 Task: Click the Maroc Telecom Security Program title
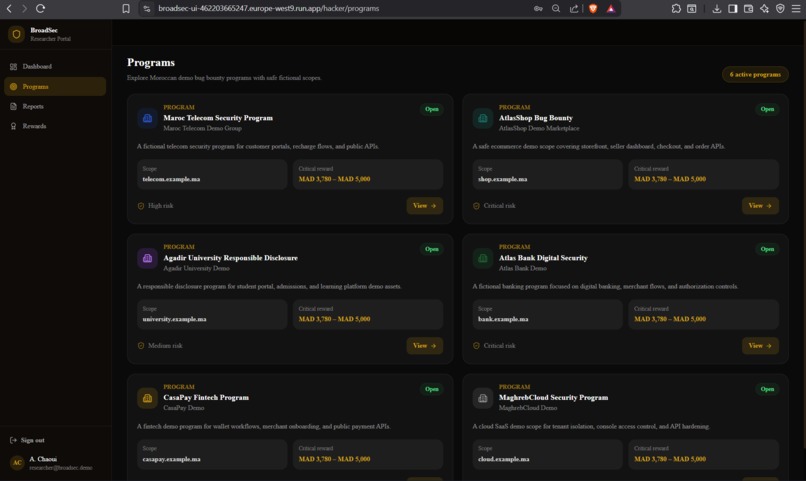click(218, 118)
